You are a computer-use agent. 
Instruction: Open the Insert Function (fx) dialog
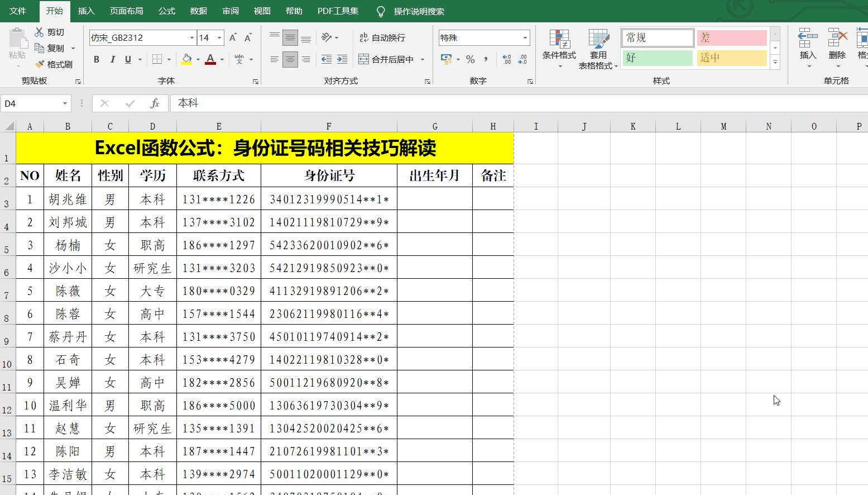click(x=155, y=103)
